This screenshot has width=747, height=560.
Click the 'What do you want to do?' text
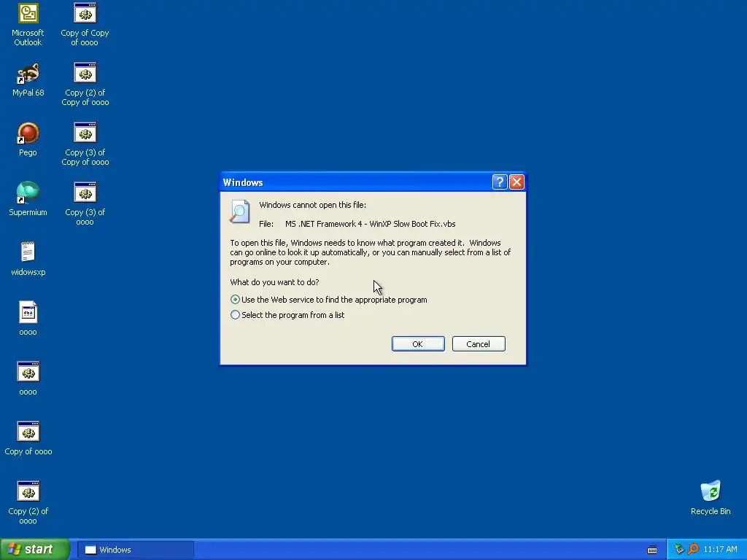coord(274,282)
